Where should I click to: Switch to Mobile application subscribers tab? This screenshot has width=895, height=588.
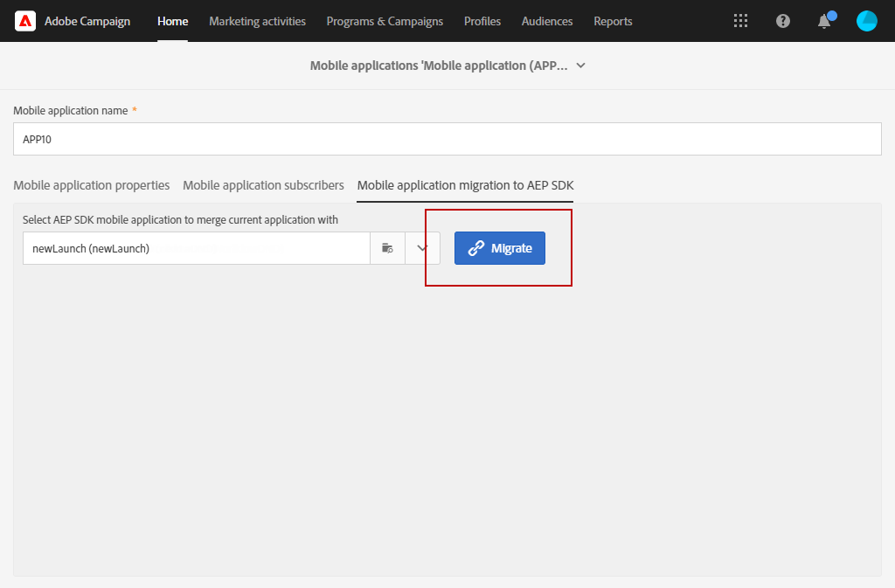point(263,185)
